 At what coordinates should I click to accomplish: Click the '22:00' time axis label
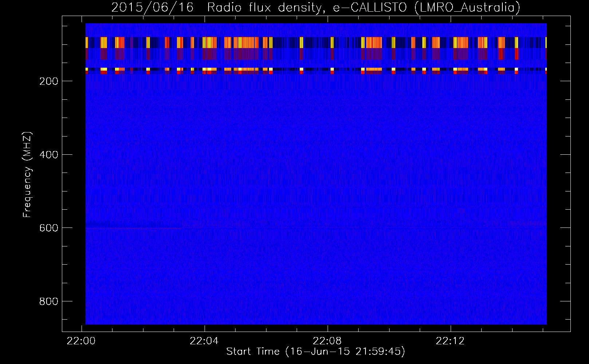coord(82,341)
